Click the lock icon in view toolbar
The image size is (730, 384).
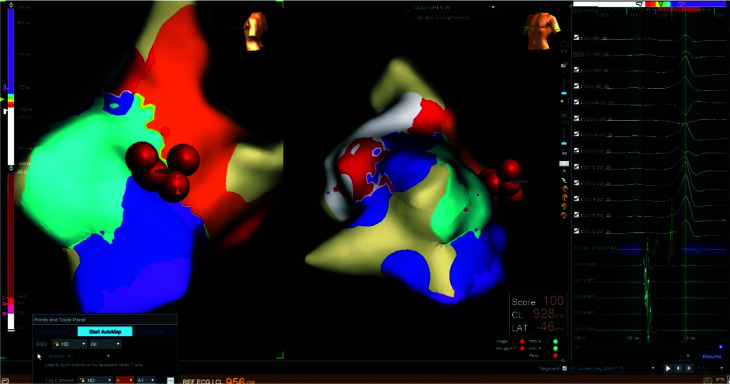tap(564, 152)
